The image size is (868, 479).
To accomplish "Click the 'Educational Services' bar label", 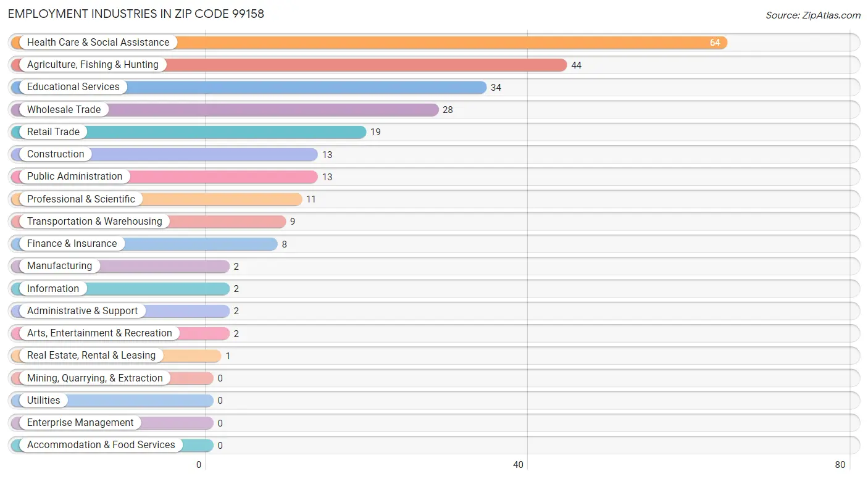I will pos(73,87).
